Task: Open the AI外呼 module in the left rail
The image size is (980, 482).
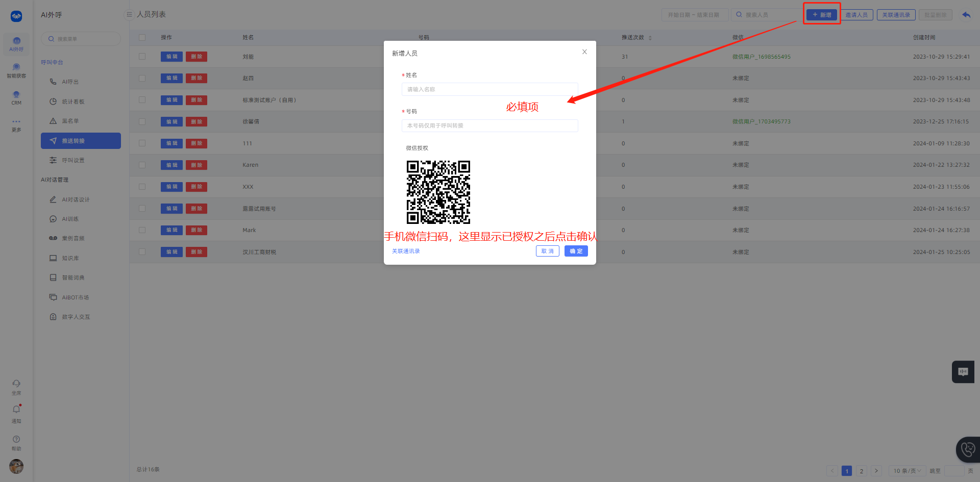Action: pos(16,44)
